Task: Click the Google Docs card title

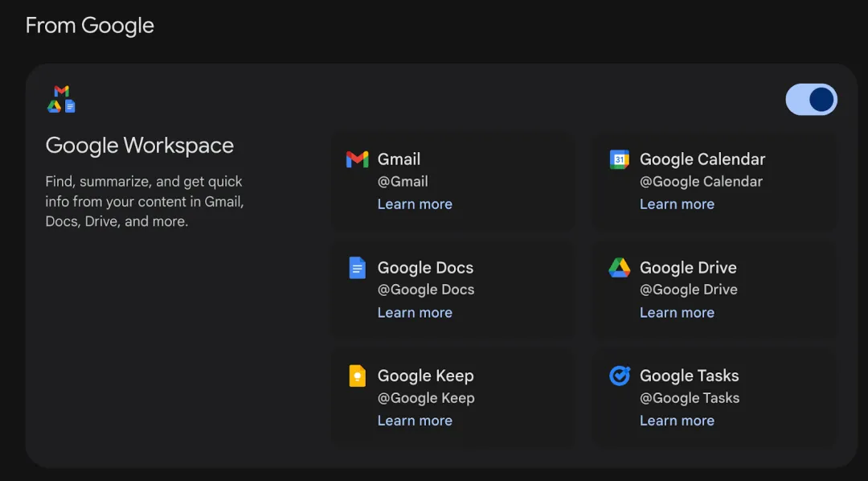Action: click(x=425, y=268)
